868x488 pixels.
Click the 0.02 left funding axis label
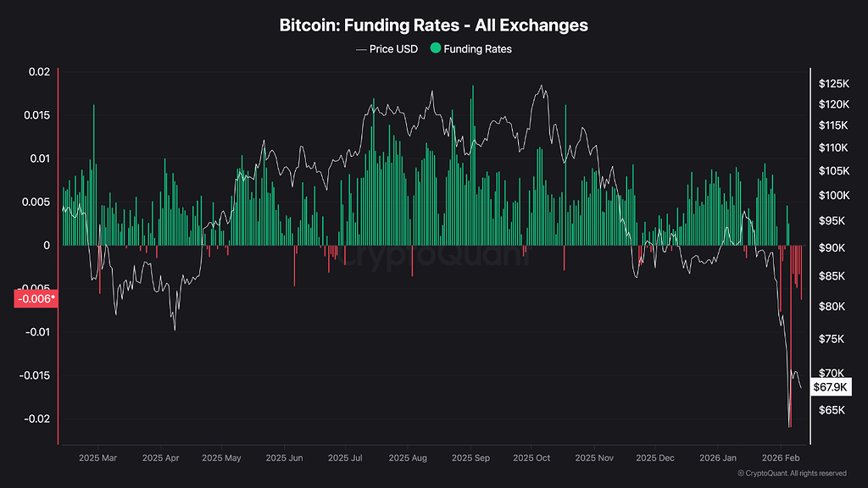point(39,72)
